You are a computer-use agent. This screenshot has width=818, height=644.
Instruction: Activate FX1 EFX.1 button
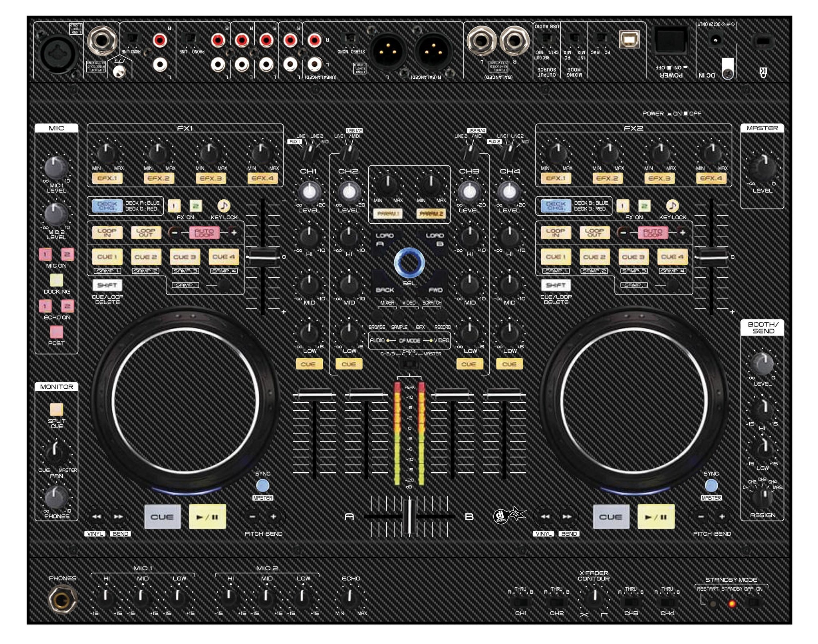click(x=107, y=178)
